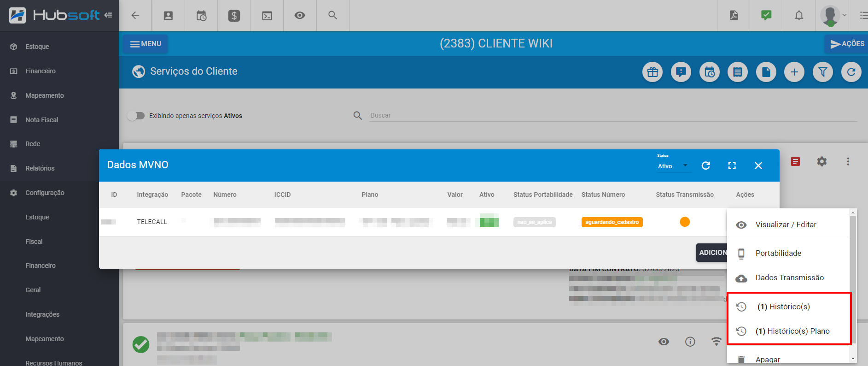This screenshot has height=366, width=868.
Task: Click the schedule calendar icon in Serviços header
Action: coord(710,72)
